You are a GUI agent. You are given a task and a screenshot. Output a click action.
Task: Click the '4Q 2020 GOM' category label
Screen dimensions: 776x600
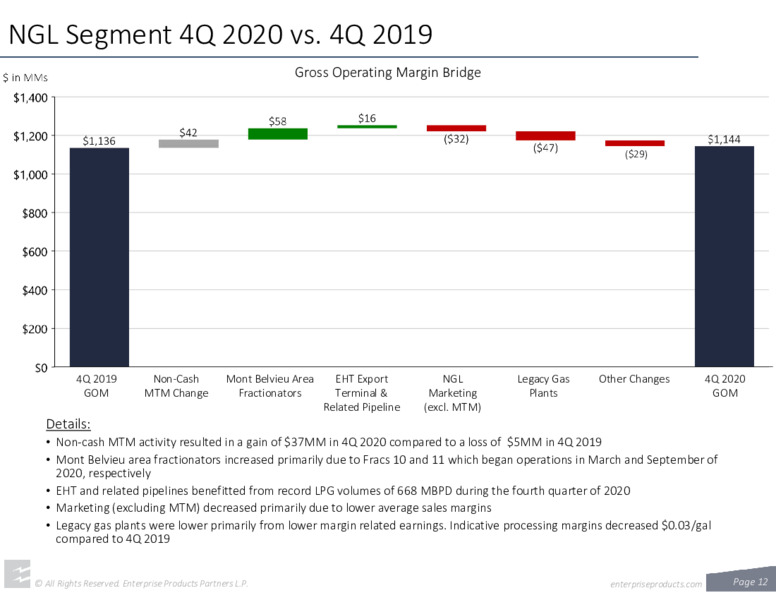(x=725, y=386)
